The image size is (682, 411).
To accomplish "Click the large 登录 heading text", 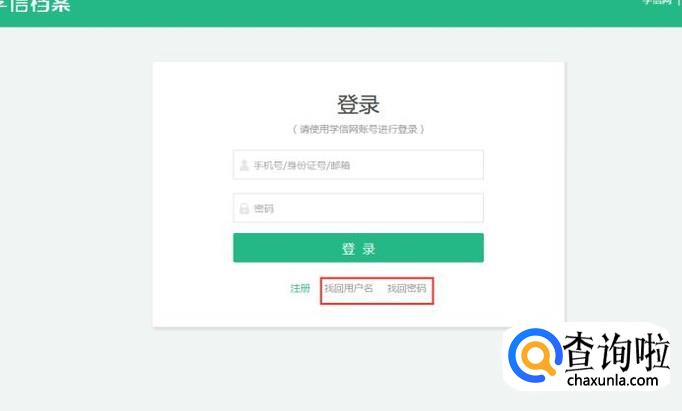I will click(x=358, y=104).
